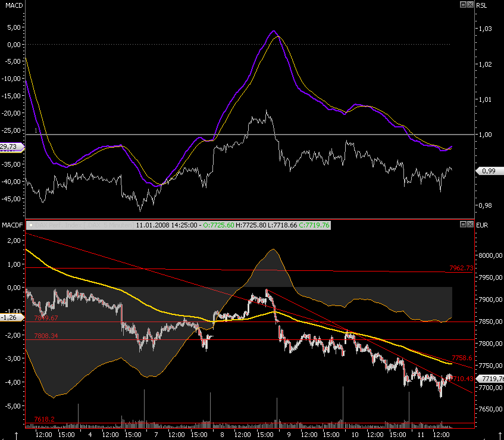Click the 7650,00 value on EUR axis
The height and width of the screenshot is (440, 504).
490,409
